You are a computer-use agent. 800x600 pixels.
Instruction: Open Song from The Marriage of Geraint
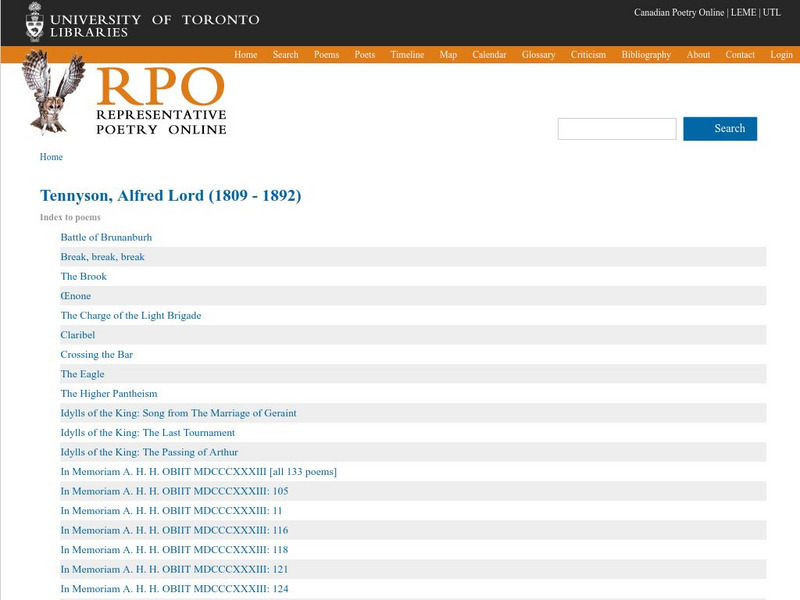pos(178,413)
